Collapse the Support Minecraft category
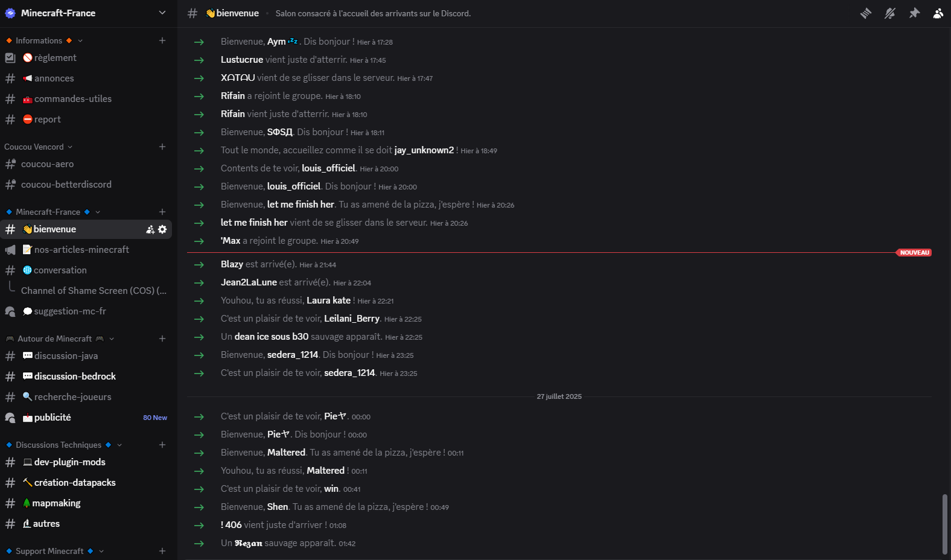 54,551
